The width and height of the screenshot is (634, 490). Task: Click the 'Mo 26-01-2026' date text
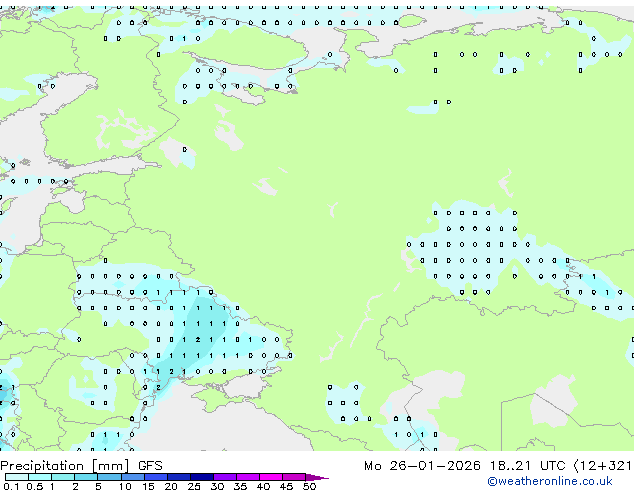click(x=422, y=466)
